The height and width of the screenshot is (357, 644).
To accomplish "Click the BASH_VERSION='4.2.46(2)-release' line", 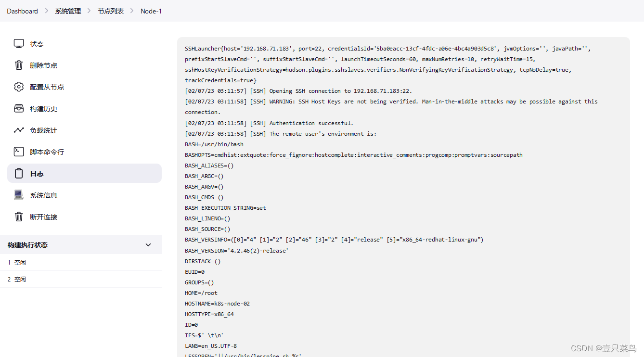I will click(236, 251).
